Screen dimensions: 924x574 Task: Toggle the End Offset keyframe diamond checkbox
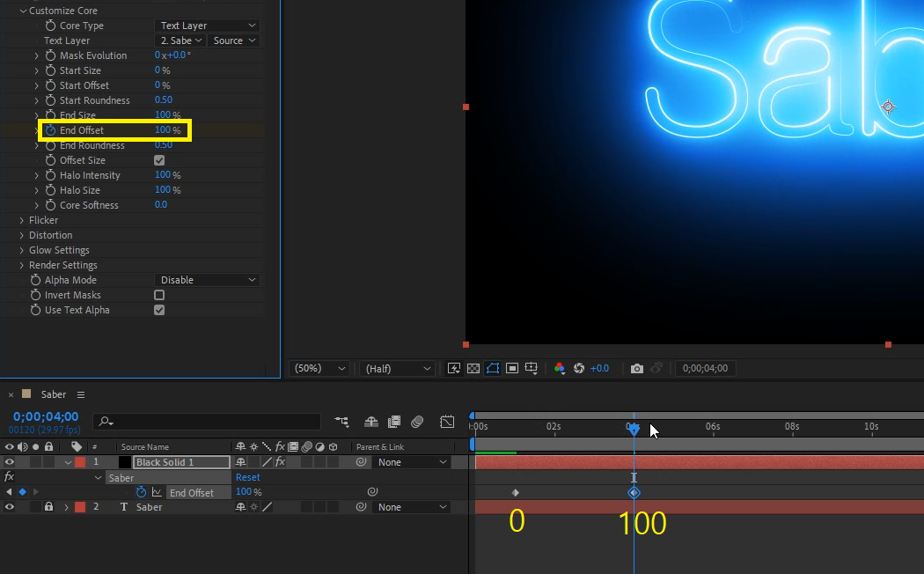click(22, 491)
